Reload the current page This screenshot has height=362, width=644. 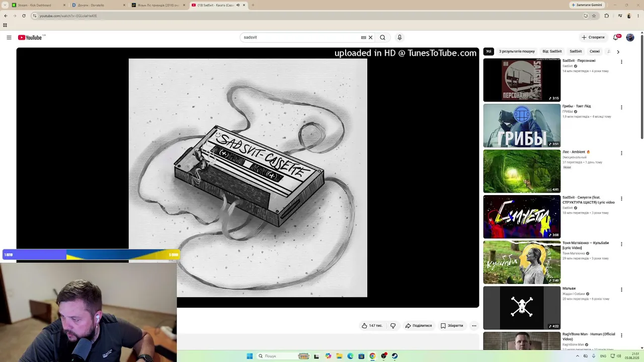pos(23,16)
